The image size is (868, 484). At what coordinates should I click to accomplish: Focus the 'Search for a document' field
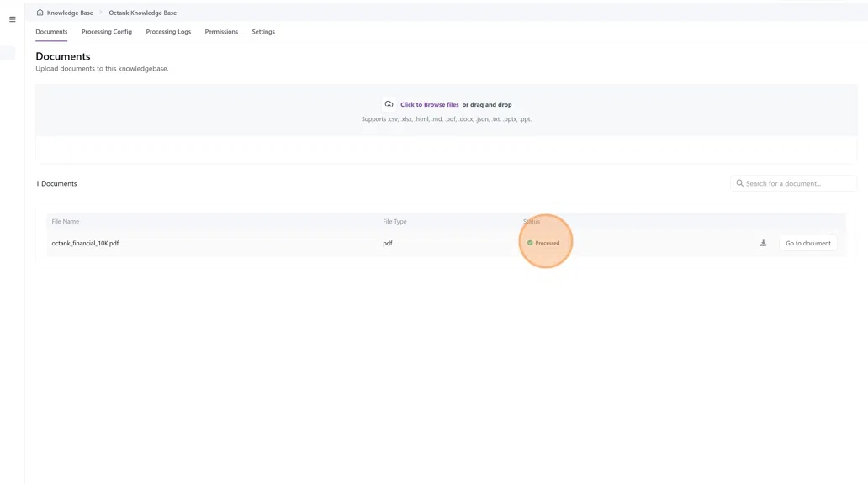tap(797, 183)
